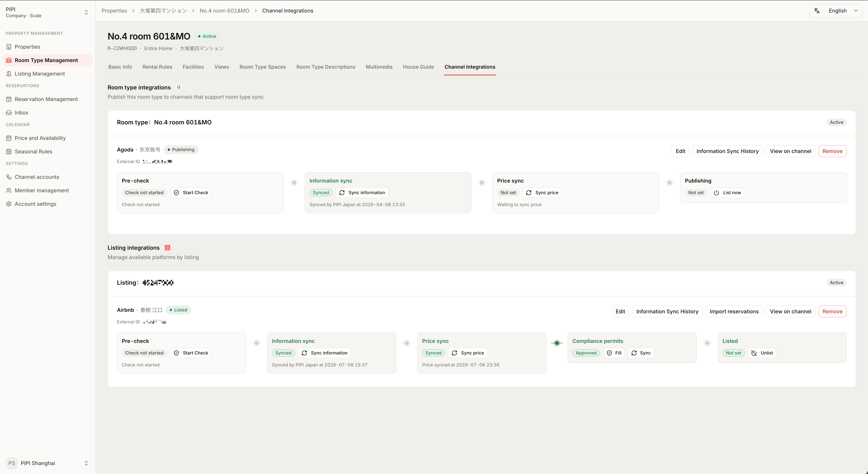Click the Listing Management sidebar icon
The width and height of the screenshot is (868, 474).
[x=9, y=74]
